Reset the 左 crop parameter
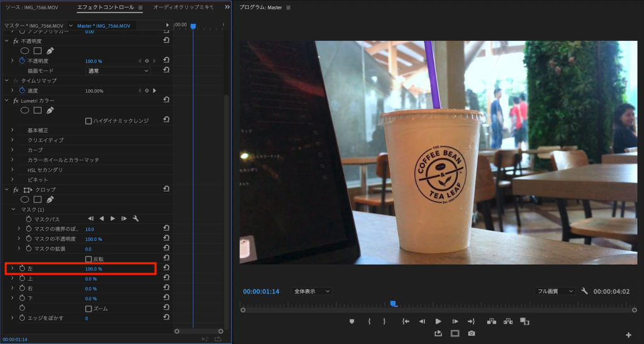644x344 pixels. (x=166, y=269)
